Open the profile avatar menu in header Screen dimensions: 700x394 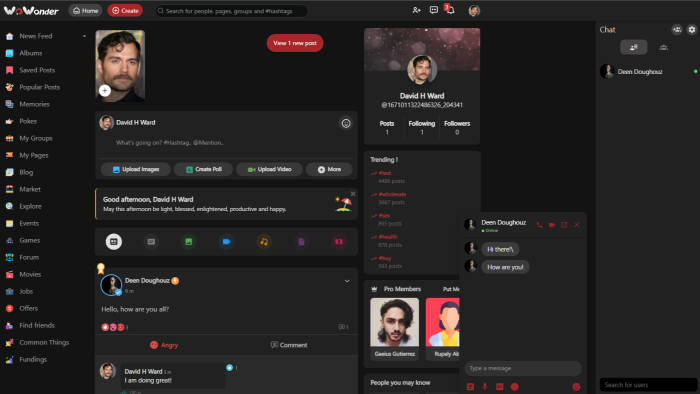(474, 10)
